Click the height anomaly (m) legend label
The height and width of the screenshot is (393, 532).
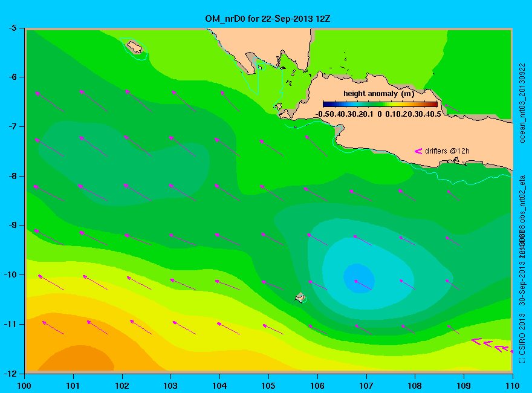pos(378,93)
